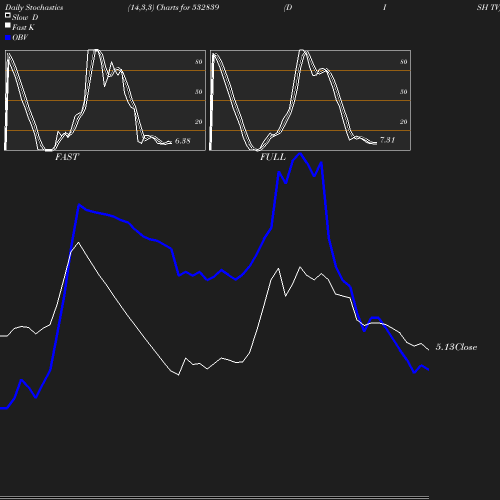Click the 7.31 value in FULL chart
The height and width of the screenshot is (500, 500).
[x=388, y=140]
